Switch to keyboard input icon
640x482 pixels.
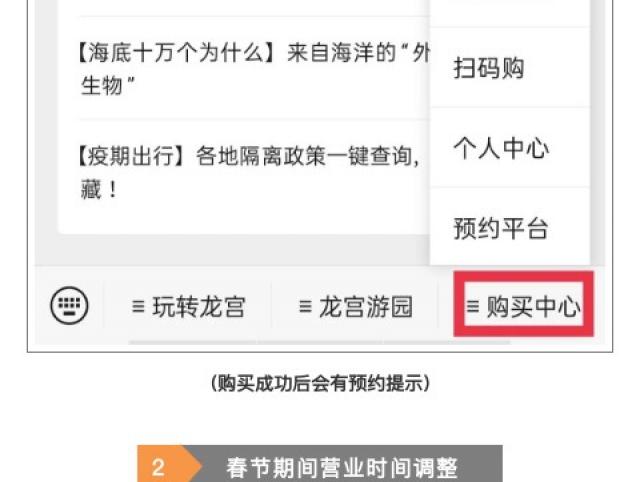(69, 306)
